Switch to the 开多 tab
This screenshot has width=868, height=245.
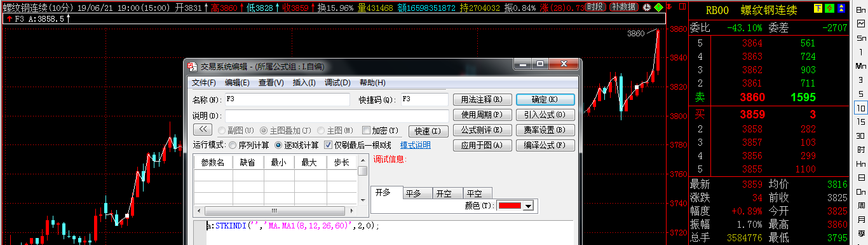point(386,193)
